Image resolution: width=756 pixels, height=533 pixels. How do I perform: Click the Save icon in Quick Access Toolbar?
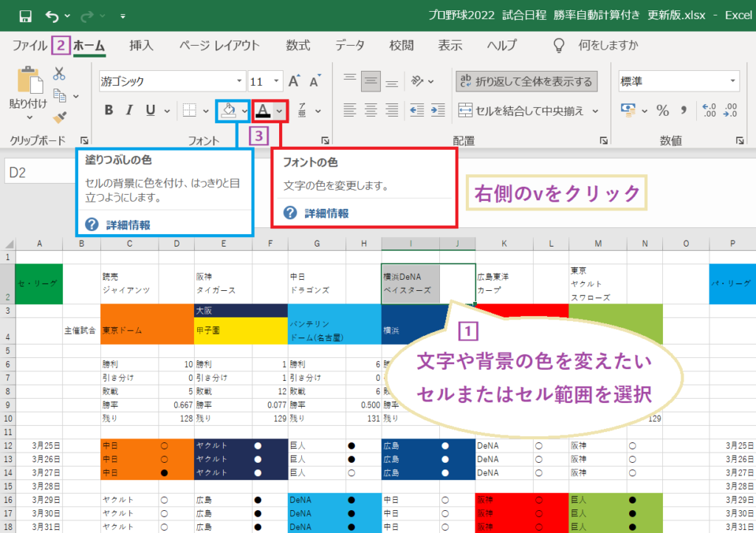tap(24, 15)
